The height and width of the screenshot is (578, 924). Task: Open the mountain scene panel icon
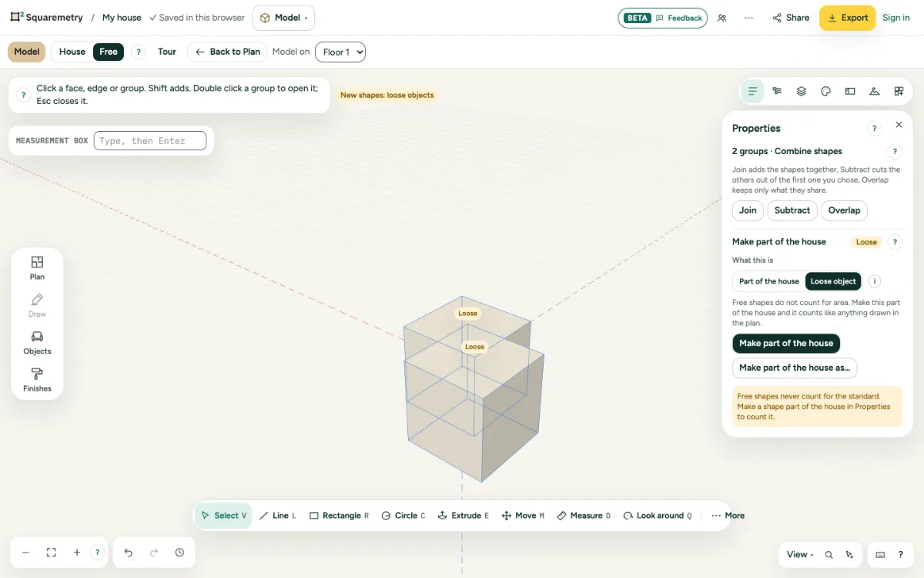click(874, 91)
